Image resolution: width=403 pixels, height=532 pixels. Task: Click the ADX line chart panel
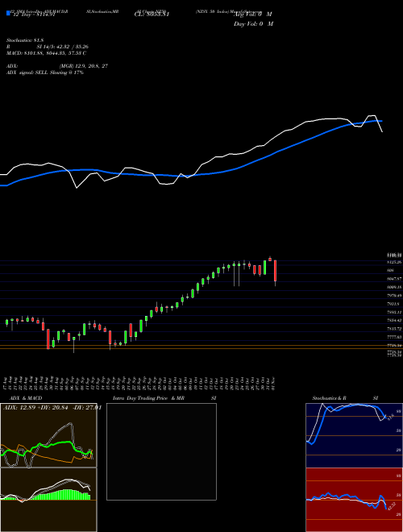48,435
